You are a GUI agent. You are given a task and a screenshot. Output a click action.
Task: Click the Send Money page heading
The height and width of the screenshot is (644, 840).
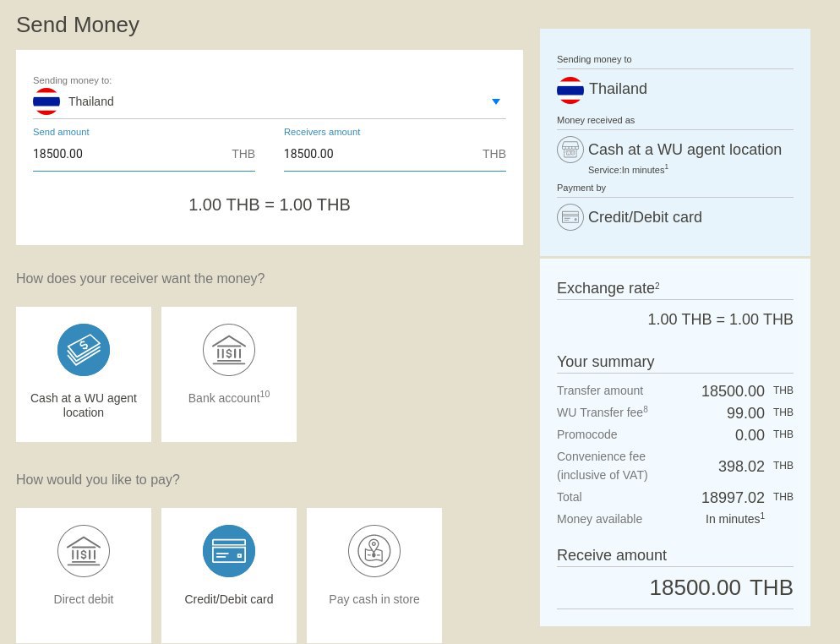[78, 25]
